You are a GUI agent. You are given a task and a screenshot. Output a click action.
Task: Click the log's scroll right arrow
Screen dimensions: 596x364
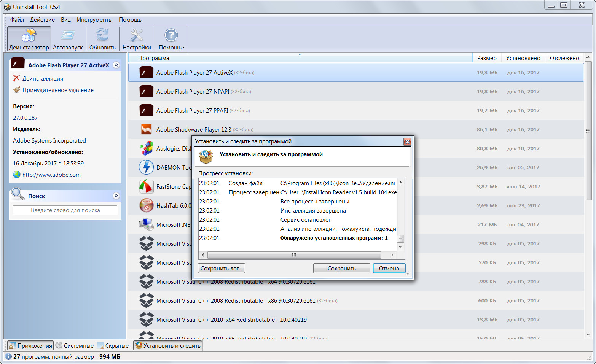tap(392, 255)
